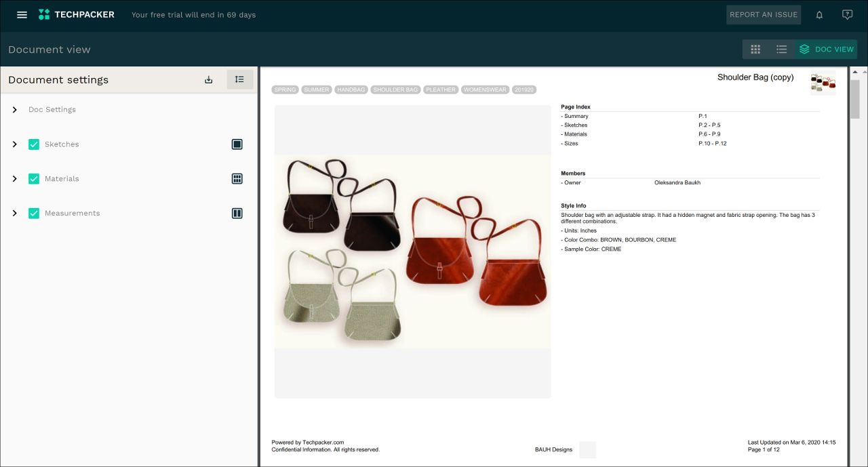Open the grid view icon in the header

[x=755, y=49]
